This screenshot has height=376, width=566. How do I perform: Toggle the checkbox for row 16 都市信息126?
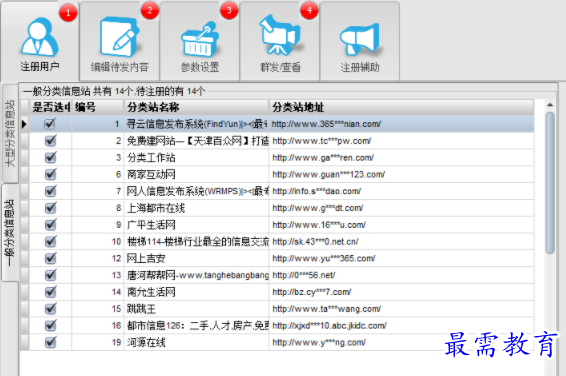(x=50, y=325)
